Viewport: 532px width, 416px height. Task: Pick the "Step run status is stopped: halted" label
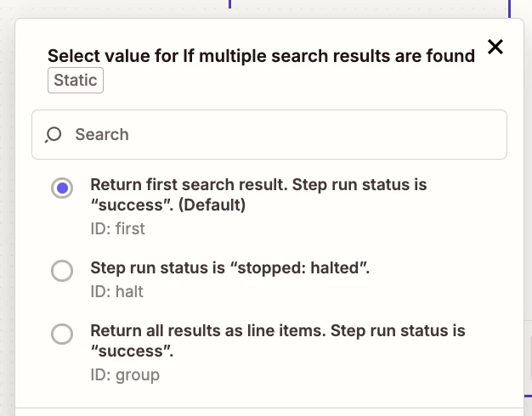click(230, 269)
